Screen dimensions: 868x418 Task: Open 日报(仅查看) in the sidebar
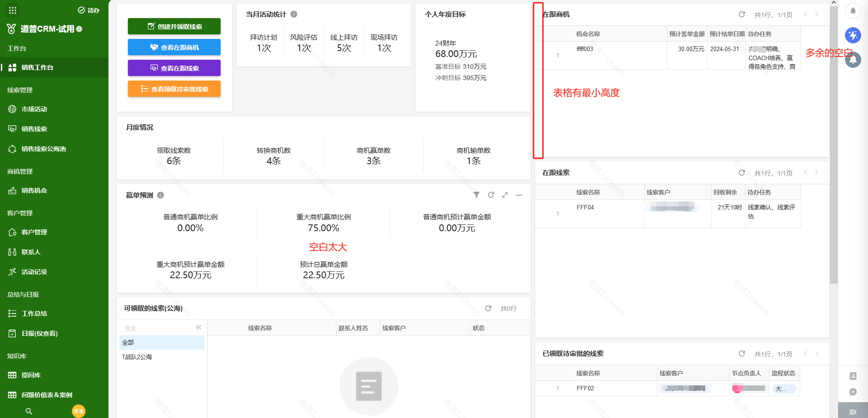tap(54, 333)
